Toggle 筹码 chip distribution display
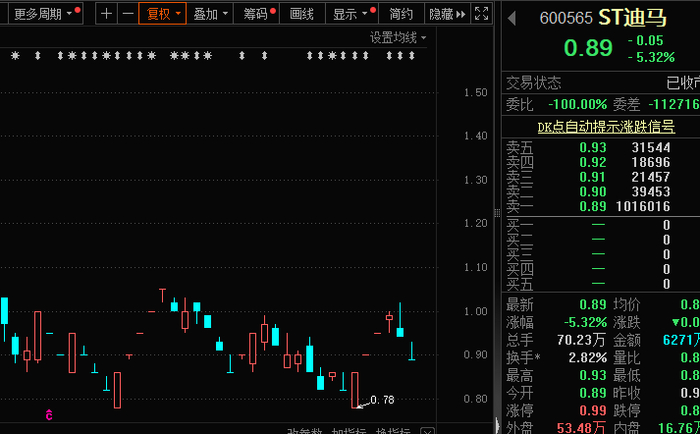The height and width of the screenshot is (434, 700). click(256, 14)
